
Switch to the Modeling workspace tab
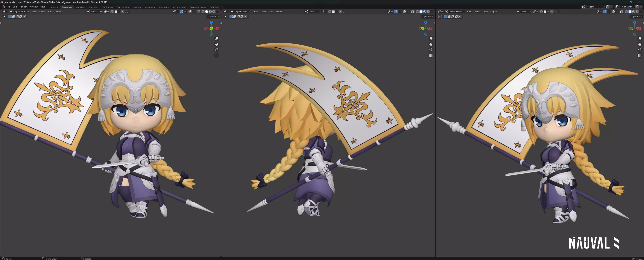tap(80, 7)
